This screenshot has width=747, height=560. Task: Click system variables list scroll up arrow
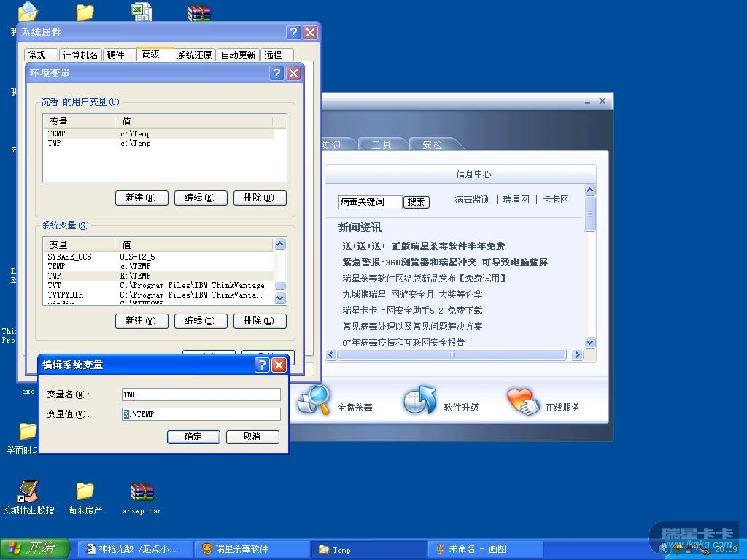[280, 244]
